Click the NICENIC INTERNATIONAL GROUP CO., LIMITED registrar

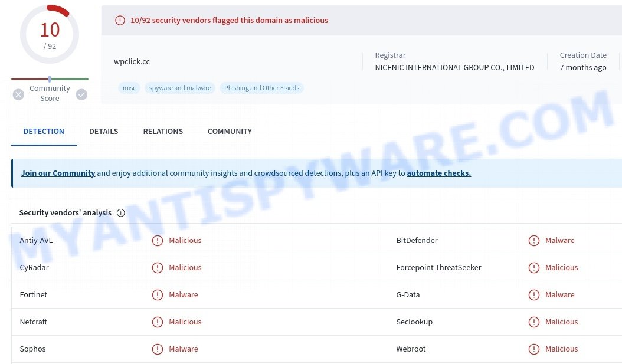[454, 68]
